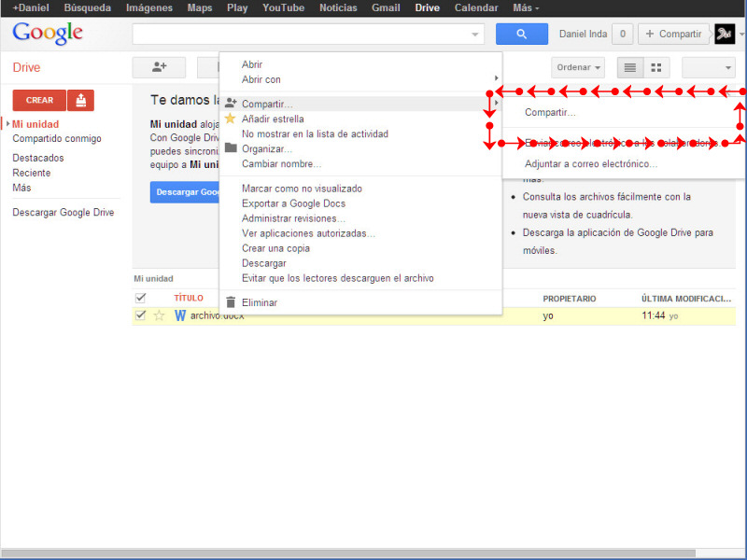Open Reciente in sidebar

click(32, 173)
